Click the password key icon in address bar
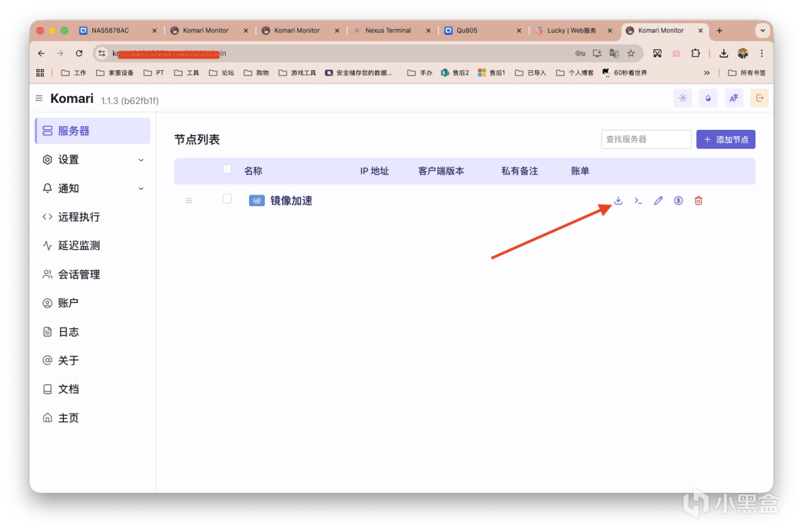Screen dimensions: 803x532 (580, 53)
